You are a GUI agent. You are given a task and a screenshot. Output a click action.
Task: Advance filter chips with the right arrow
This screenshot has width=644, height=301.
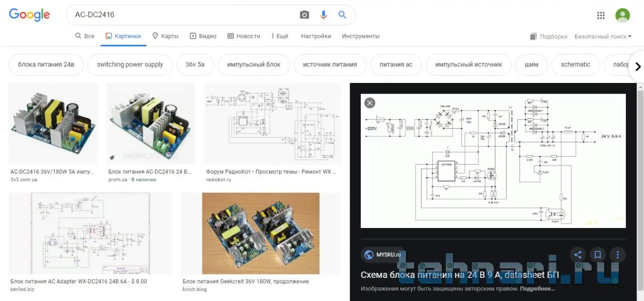[x=637, y=66]
